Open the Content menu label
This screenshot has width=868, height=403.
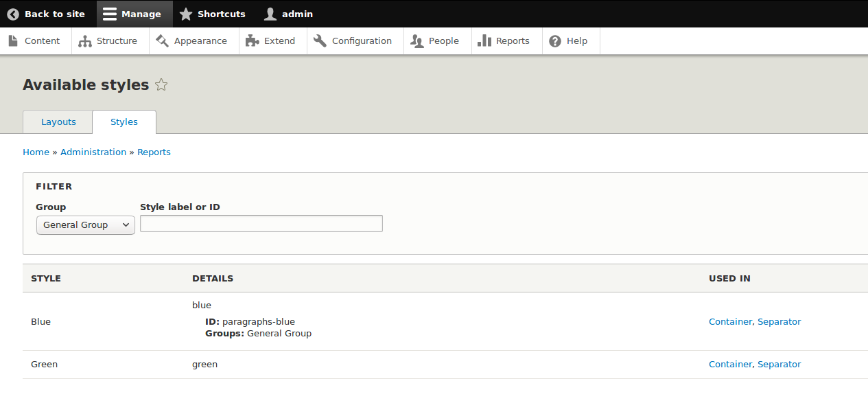(43, 41)
